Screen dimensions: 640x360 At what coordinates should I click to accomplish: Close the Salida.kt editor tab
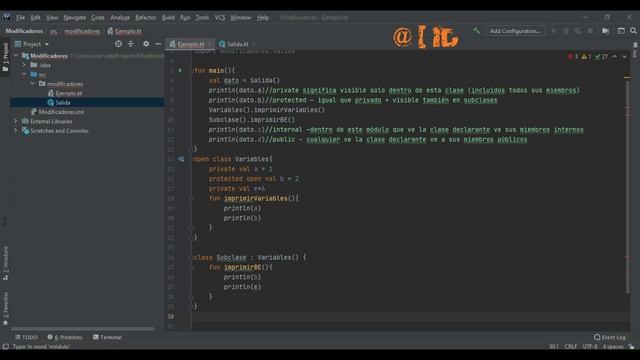point(253,44)
